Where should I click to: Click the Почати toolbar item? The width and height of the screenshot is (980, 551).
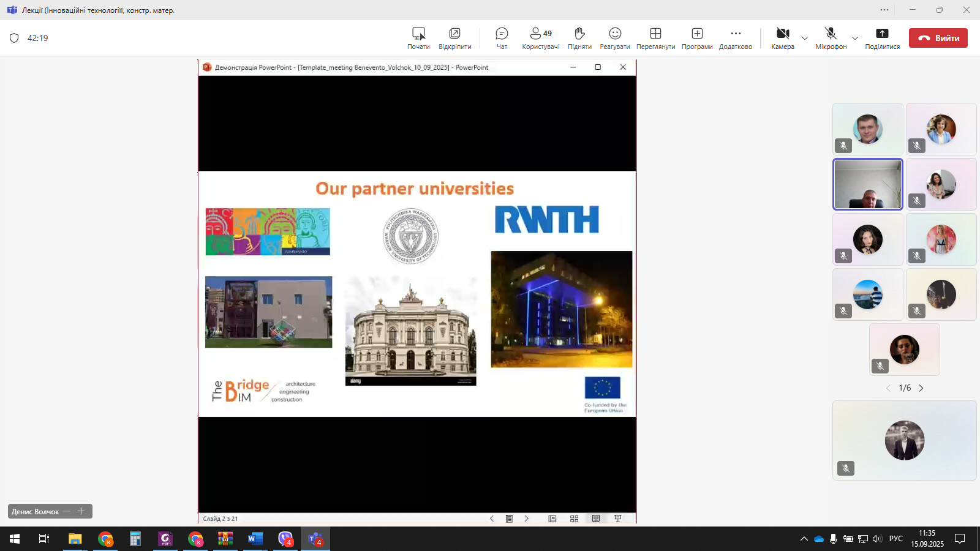pos(418,38)
